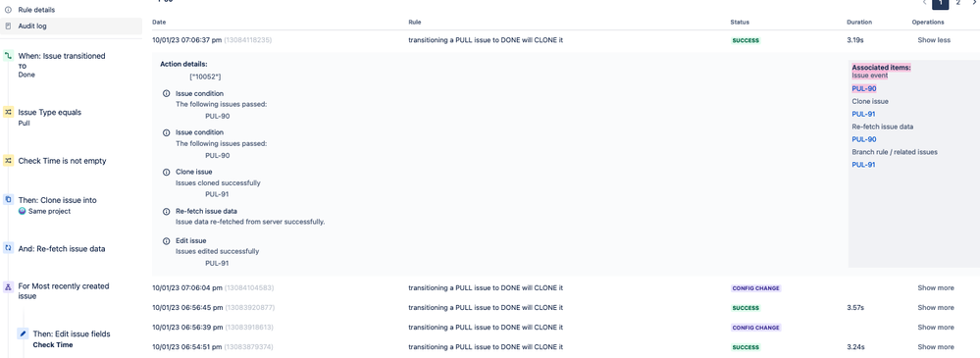The width and height of the screenshot is (980, 358).
Task: Click the Same project globe icon
Action: [23, 211]
